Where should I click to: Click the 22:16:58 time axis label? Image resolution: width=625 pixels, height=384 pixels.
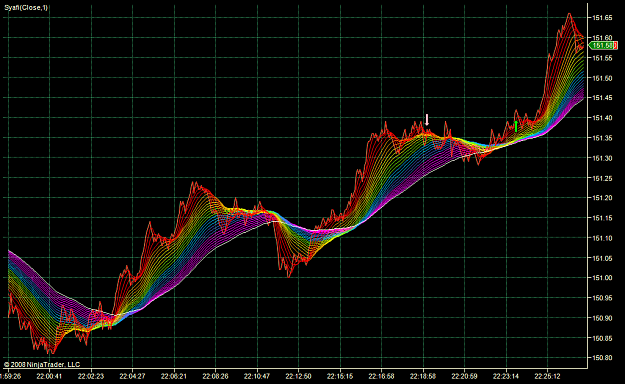381,376
